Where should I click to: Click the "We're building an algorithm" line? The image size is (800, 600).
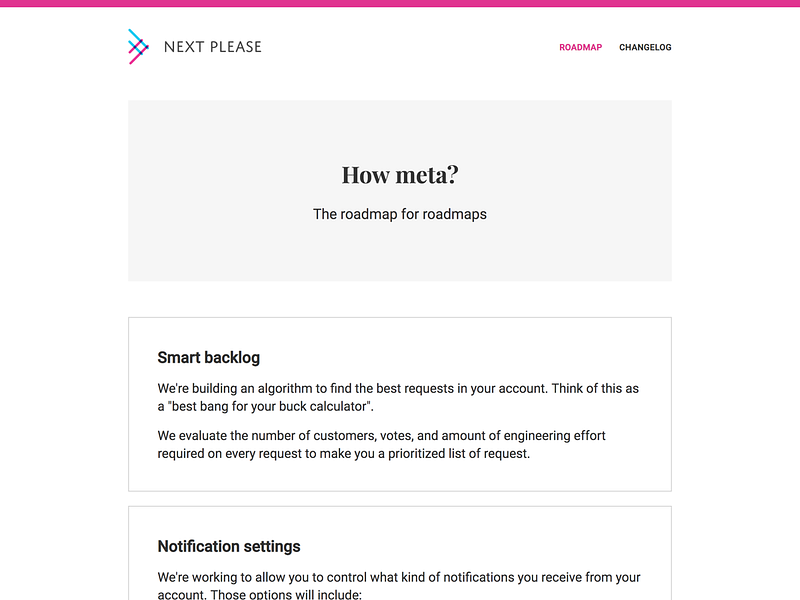click(x=398, y=388)
